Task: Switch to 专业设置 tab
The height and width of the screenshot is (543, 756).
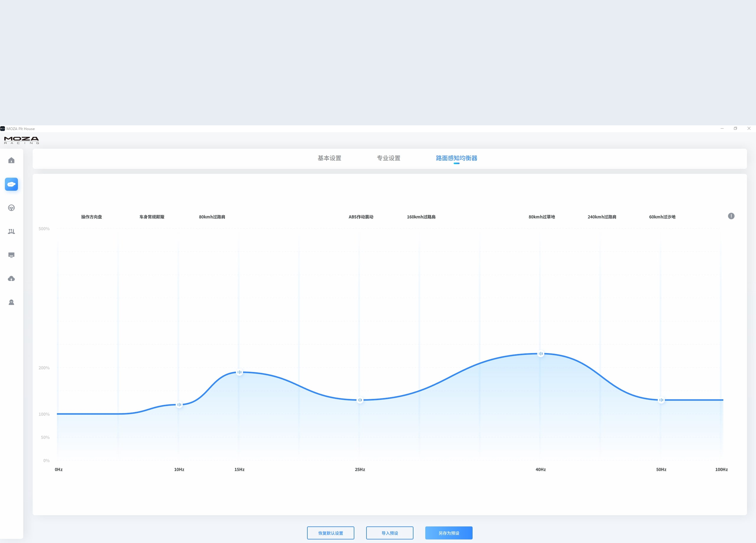Action: point(388,158)
